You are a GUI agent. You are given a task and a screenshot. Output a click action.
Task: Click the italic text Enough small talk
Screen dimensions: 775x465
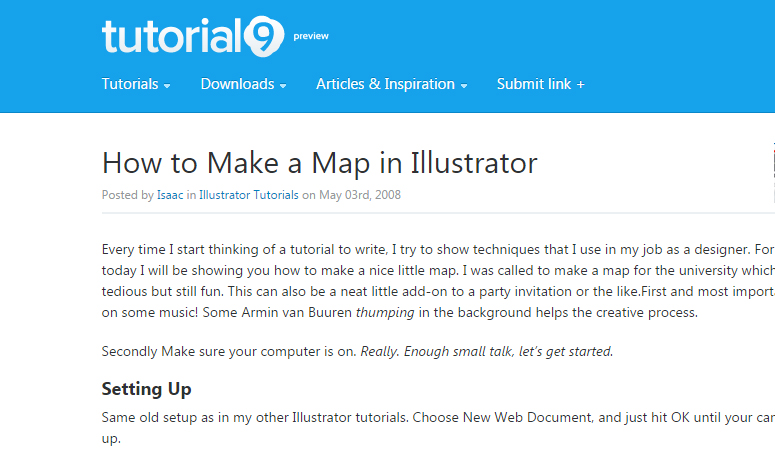(458, 351)
